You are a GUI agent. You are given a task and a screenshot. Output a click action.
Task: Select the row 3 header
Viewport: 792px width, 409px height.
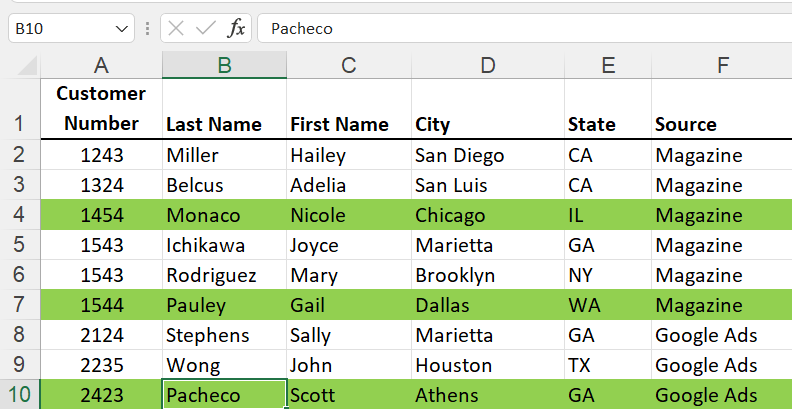pyautogui.click(x=20, y=184)
